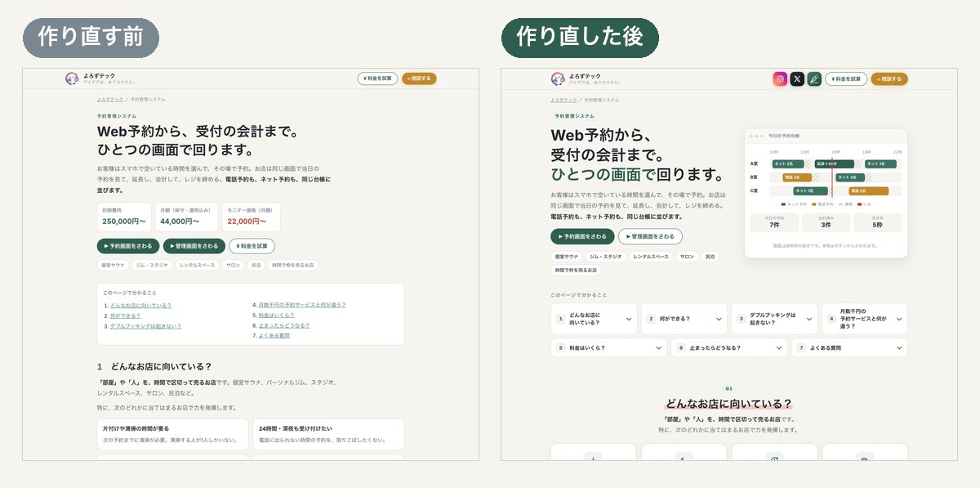
Task: Open the どんなお店に向いている？ contents link on the before page
Action: pyautogui.click(x=140, y=305)
